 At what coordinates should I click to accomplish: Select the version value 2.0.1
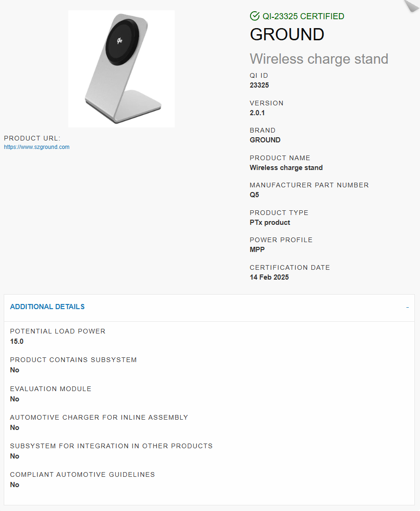(257, 113)
